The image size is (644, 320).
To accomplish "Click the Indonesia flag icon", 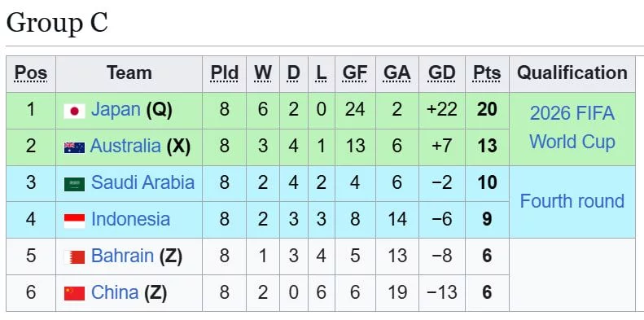I will pyautogui.click(x=74, y=221).
